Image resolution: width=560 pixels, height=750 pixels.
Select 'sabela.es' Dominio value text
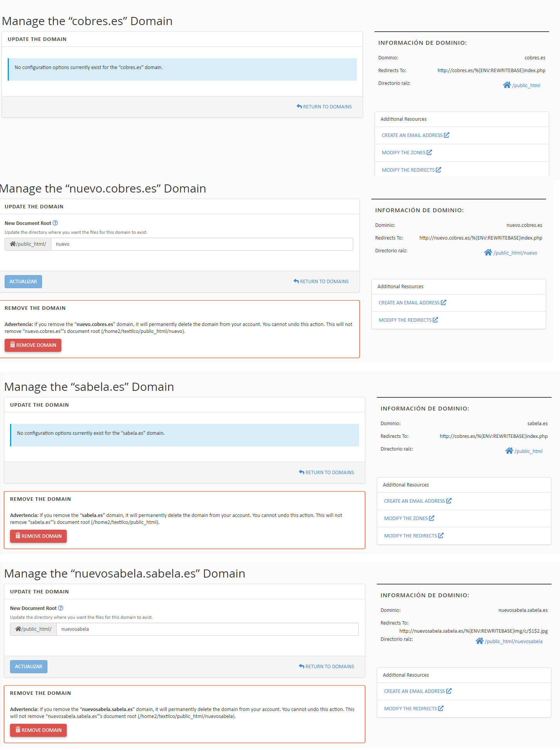point(537,424)
